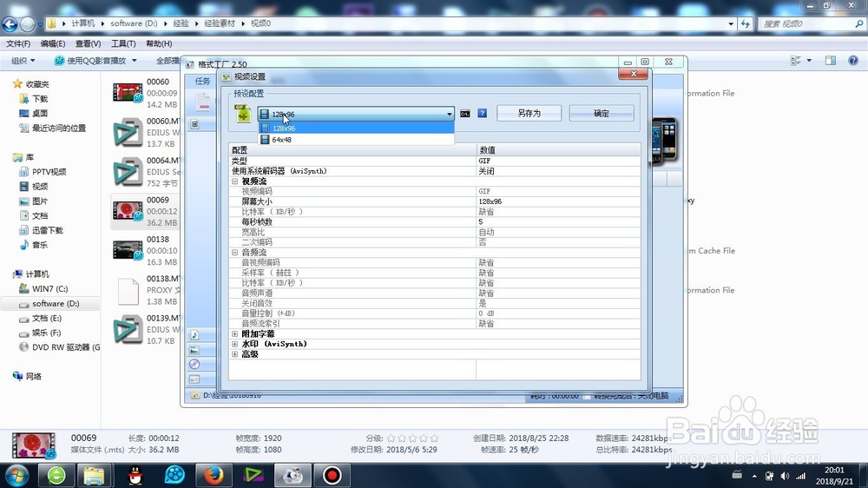
Task: Select the WIN7 (C:) drive
Action: pyautogui.click(x=49, y=288)
